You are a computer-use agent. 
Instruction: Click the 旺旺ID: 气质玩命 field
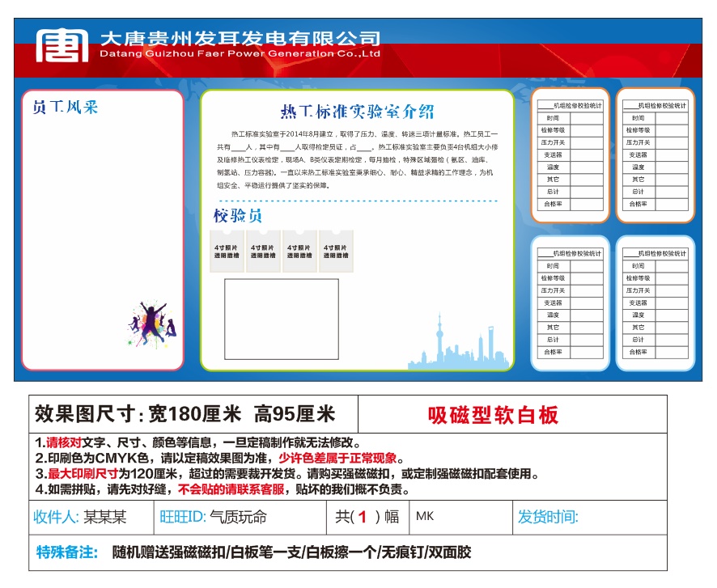click(x=240, y=517)
